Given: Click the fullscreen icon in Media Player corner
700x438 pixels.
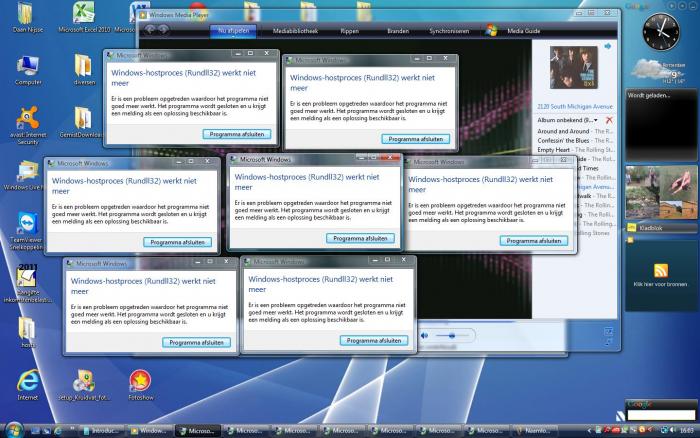Looking at the screenshot, I should click(608, 331).
